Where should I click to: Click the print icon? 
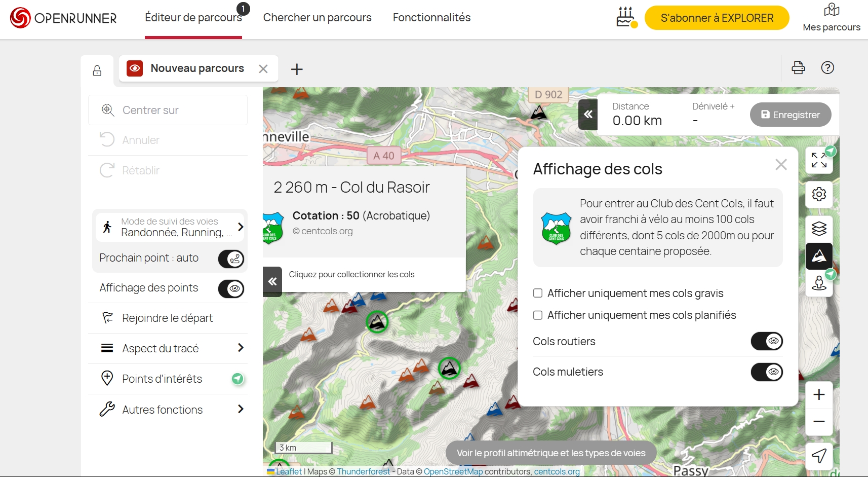pyautogui.click(x=798, y=68)
